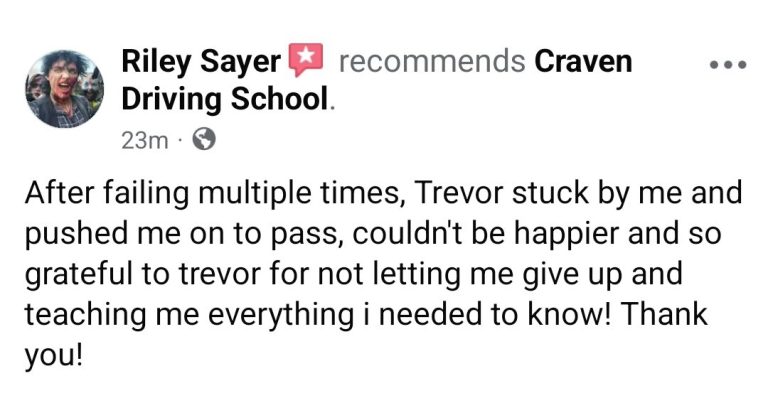Image resolution: width=768 pixels, height=403 pixels.
Task: Click the dot separator beside 23m
Action: 180,142
